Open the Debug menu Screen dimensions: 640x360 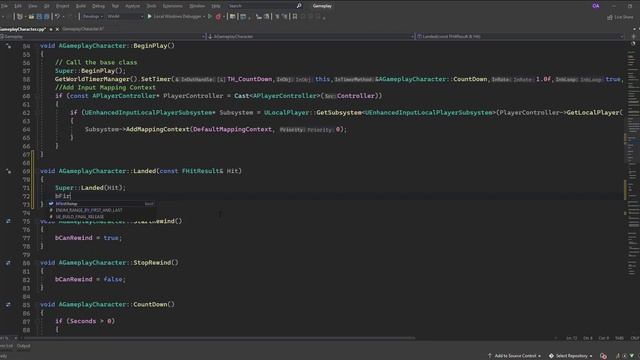(x=98, y=6)
